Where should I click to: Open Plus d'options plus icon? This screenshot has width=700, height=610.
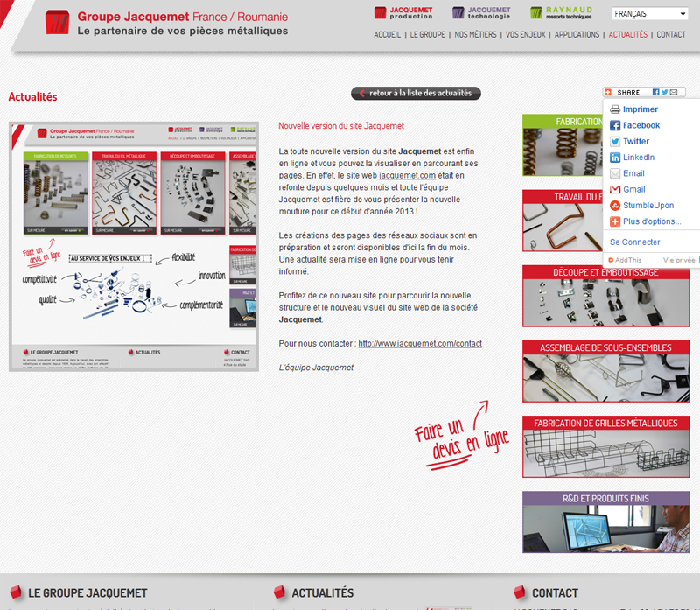pos(615,221)
